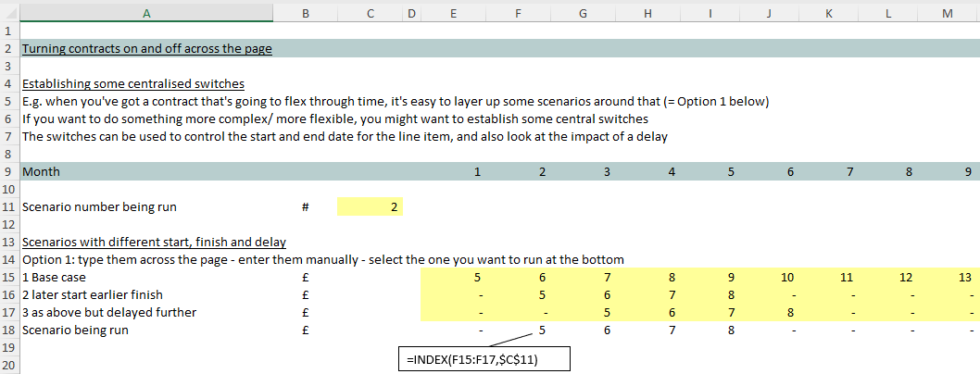
Task: Select the row 18 header
Action: click(x=8, y=330)
